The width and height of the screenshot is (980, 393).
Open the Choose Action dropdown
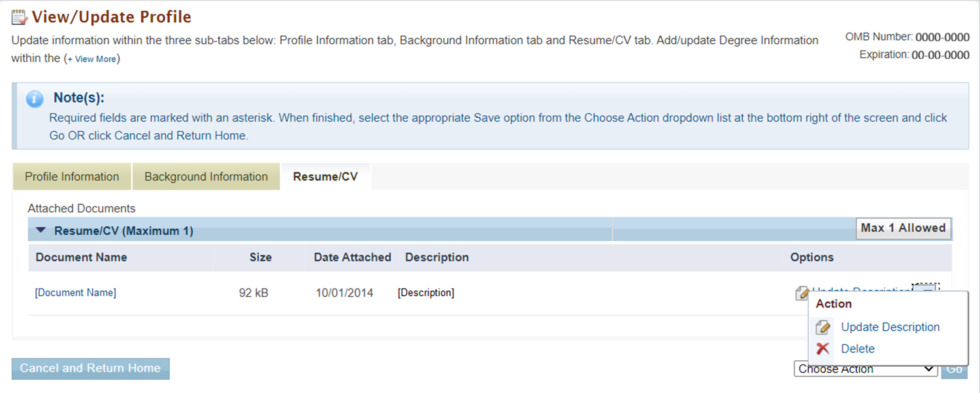pyautogui.click(x=866, y=369)
